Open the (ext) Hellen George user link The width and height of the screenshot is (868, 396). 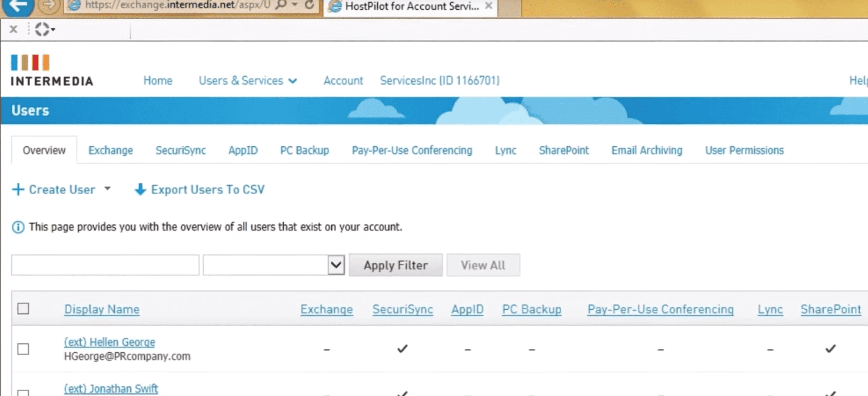(x=109, y=342)
